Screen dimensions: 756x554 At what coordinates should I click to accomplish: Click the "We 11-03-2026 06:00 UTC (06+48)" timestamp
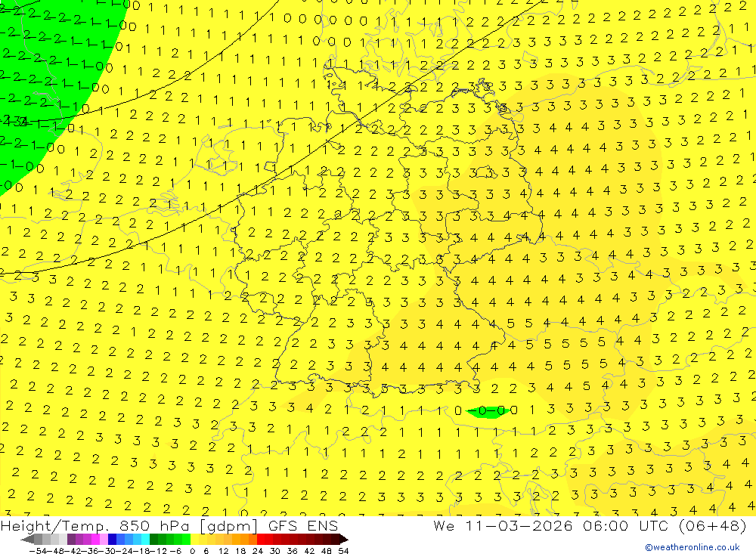click(x=590, y=525)
